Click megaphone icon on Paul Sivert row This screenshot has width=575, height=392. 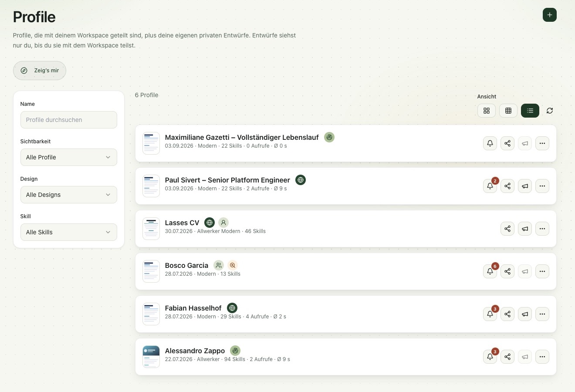[x=525, y=186]
